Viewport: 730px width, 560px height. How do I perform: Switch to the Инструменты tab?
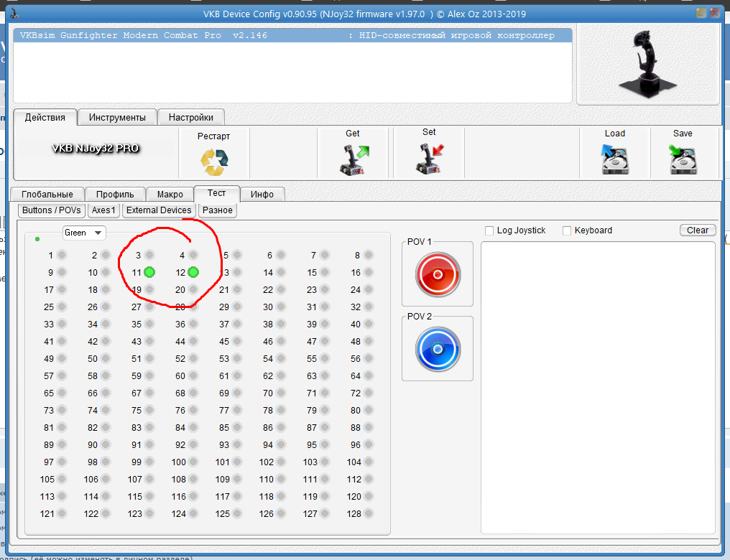tap(116, 117)
